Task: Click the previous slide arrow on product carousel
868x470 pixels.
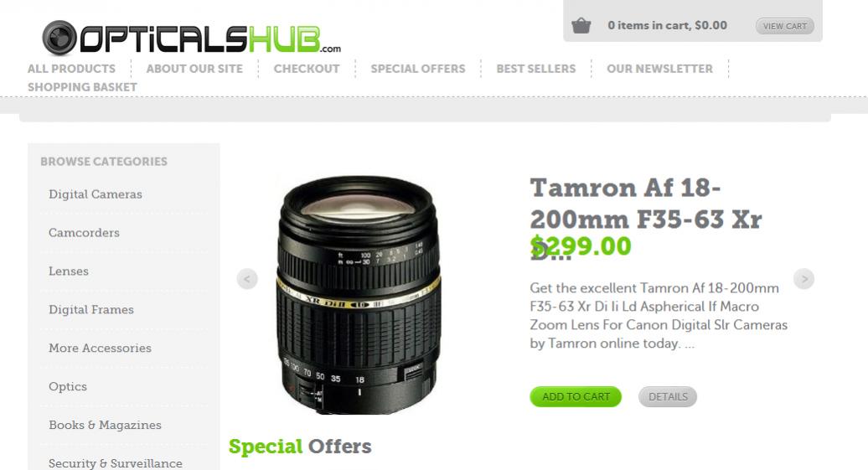Action: [247, 278]
